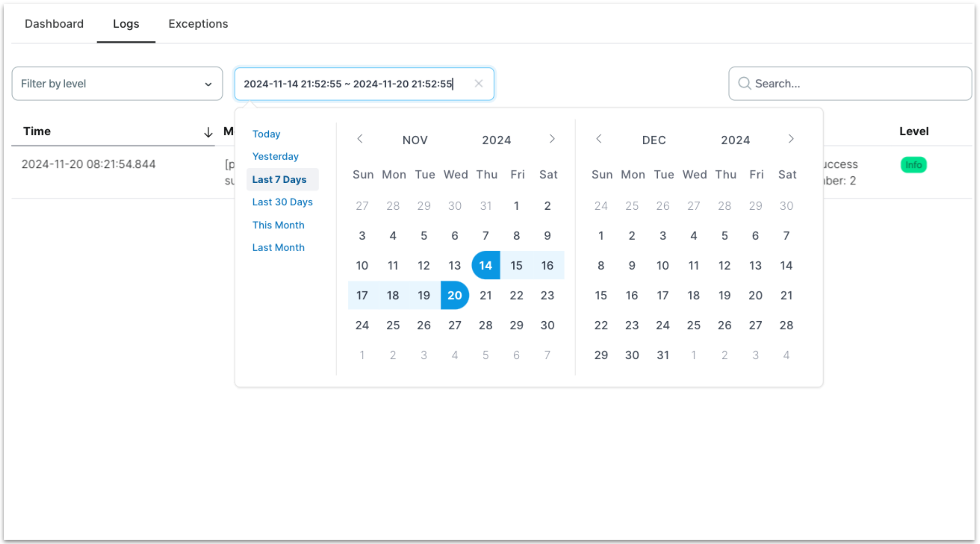Select Last Month date preset
Image resolution: width=980 pixels, height=544 pixels.
pos(278,247)
